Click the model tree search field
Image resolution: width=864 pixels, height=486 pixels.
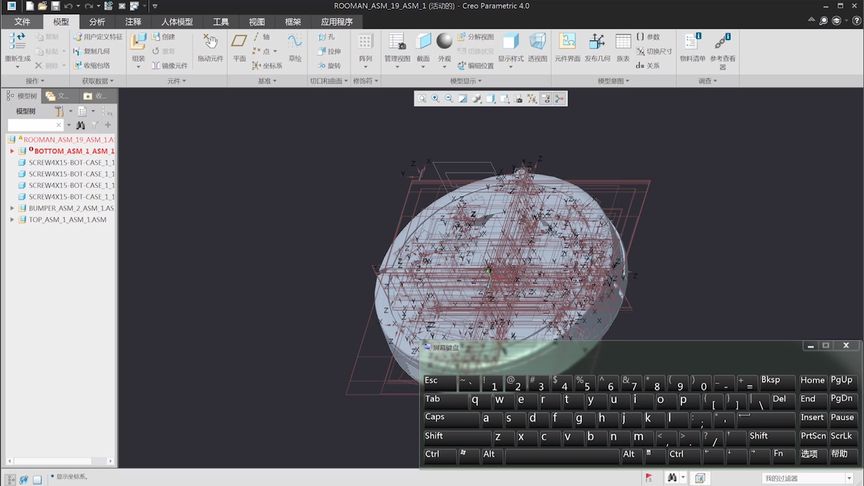(35, 125)
